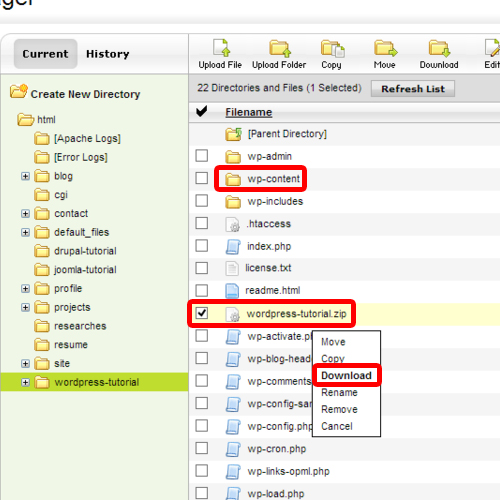
Task: Open wp-load.php file name
Action: coord(276,494)
